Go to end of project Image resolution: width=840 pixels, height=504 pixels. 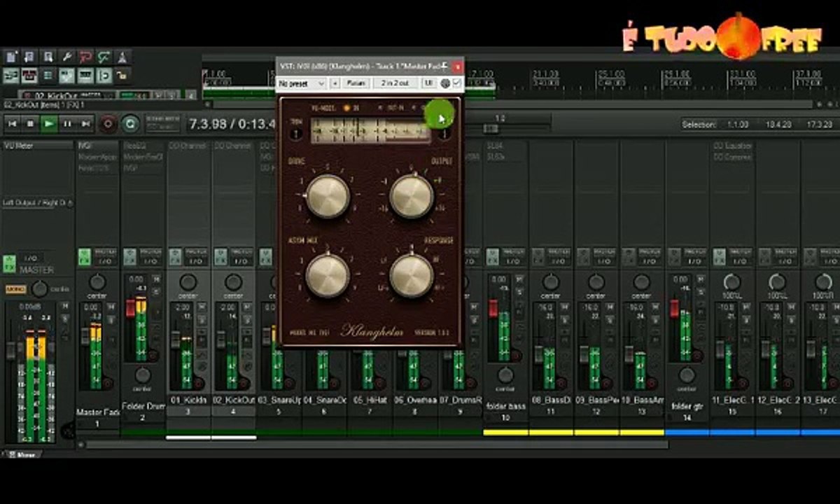point(86,124)
